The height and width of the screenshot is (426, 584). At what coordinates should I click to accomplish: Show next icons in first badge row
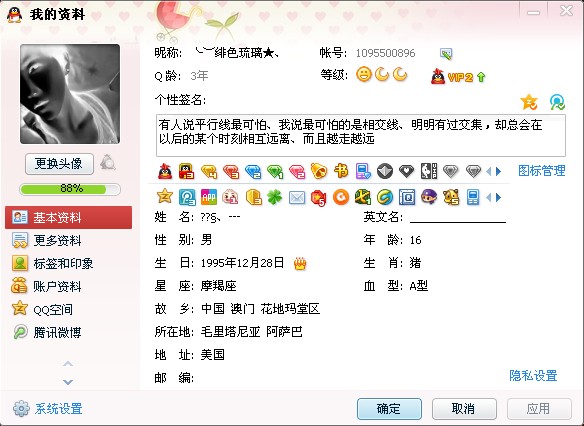(499, 172)
